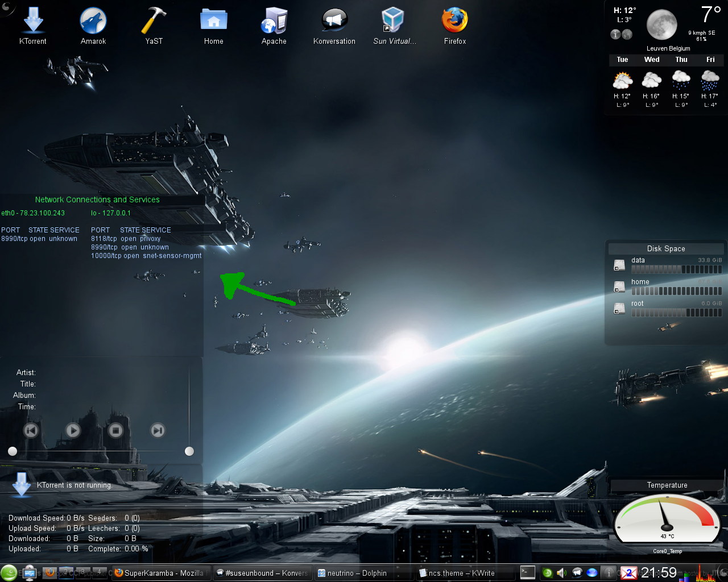Click '10000/tcp open snet-sensor-mgmt' row

point(146,256)
